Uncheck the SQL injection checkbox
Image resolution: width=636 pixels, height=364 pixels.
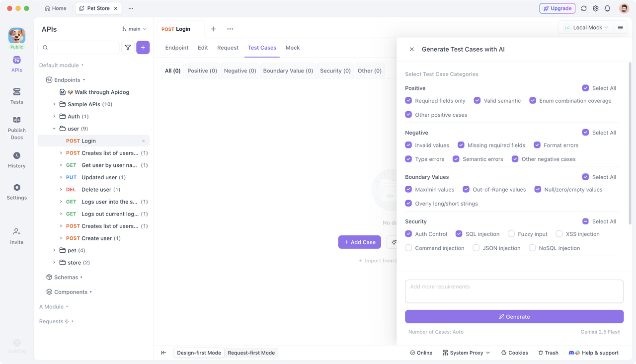click(x=459, y=233)
